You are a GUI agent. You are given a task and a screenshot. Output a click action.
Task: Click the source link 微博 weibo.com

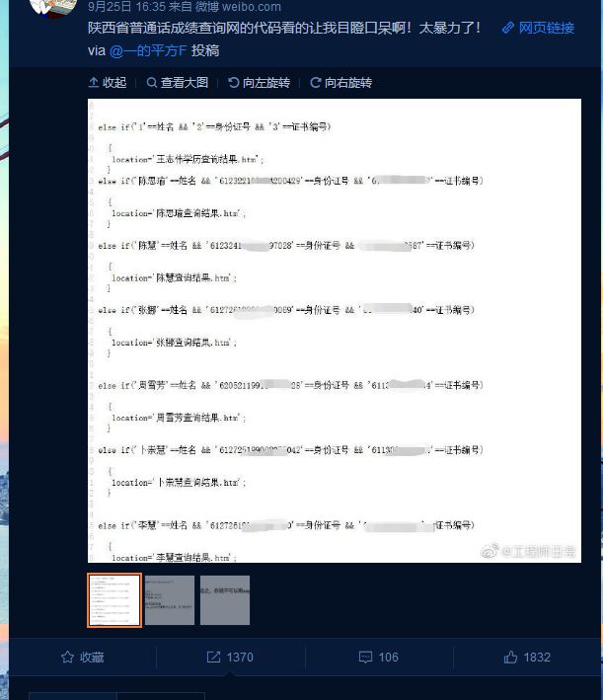pos(238,7)
